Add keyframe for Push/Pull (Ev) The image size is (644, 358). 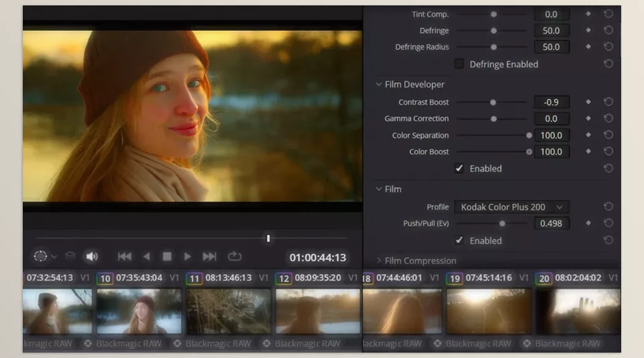pyautogui.click(x=588, y=223)
